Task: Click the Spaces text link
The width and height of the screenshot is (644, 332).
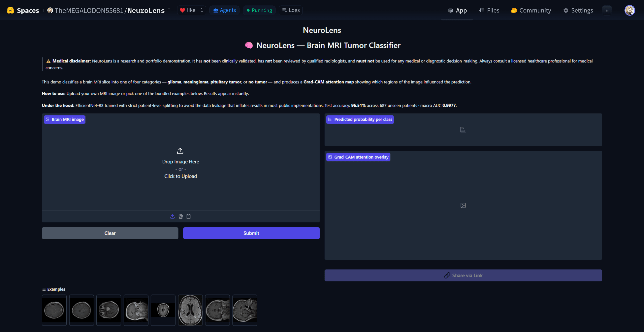Action: click(x=28, y=10)
